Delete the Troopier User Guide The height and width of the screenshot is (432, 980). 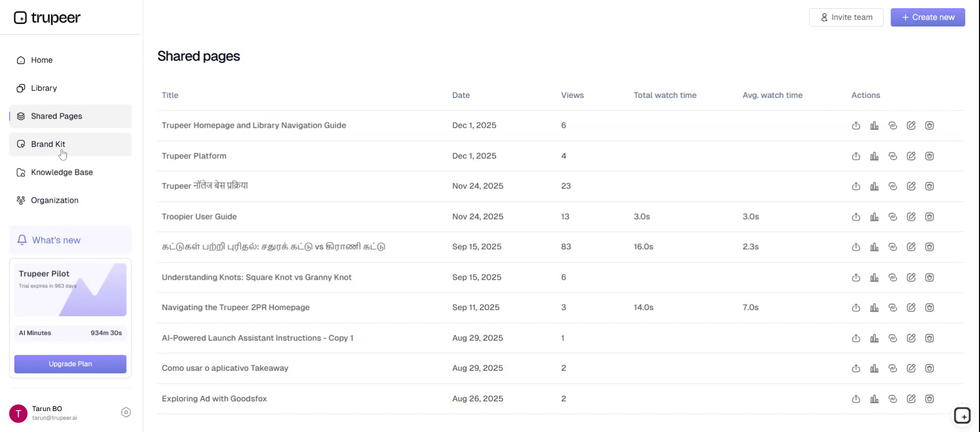(929, 217)
